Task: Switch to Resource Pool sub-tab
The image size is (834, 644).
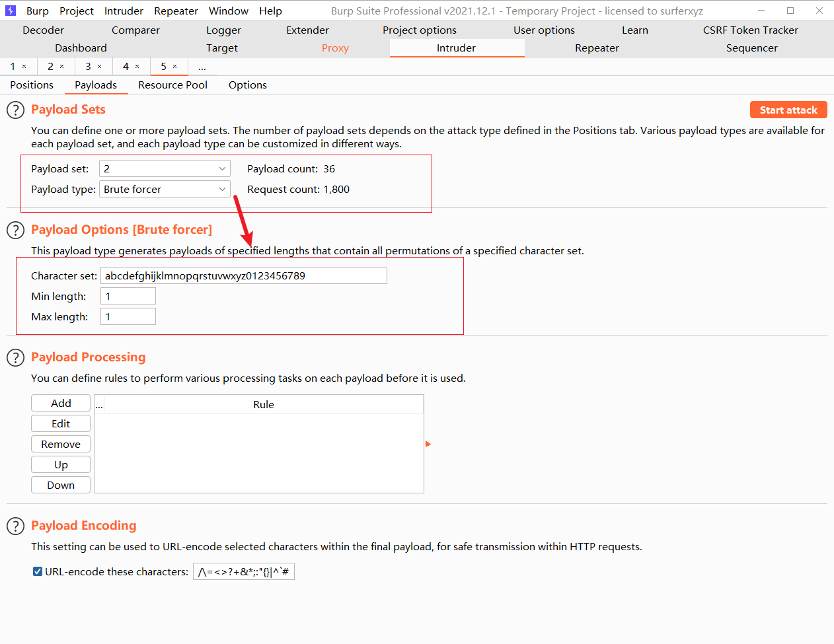Action: pyautogui.click(x=172, y=85)
